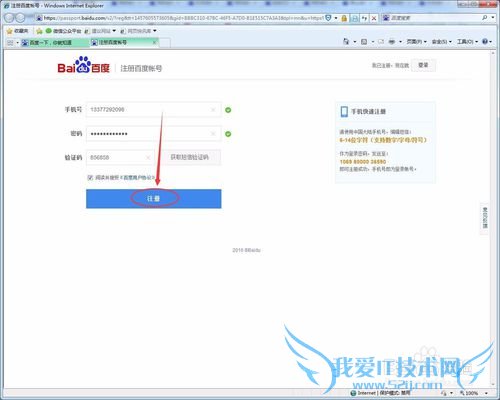Click the passport.baidu.com address bar

pos(183,18)
